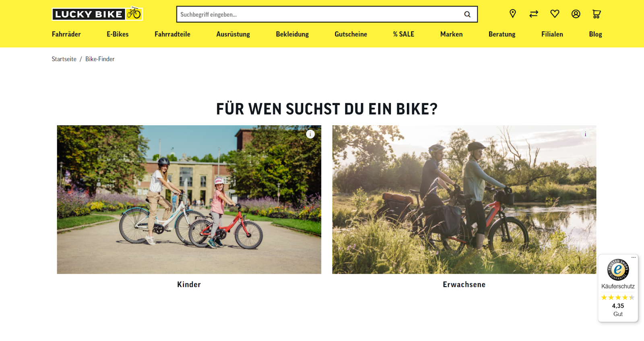The width and height of the screenshot is (644, 341).
Task: Open the E-Bikes menu
Action: tap(118, 34)
